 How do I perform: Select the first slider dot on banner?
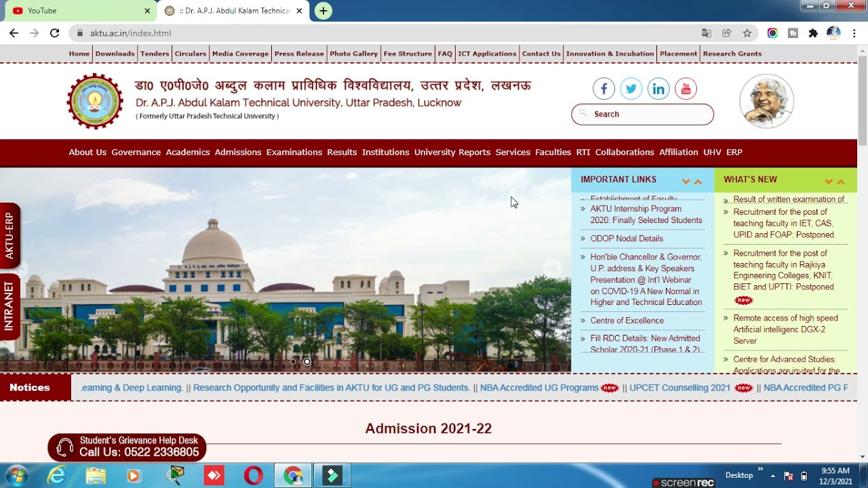[293, 362]
